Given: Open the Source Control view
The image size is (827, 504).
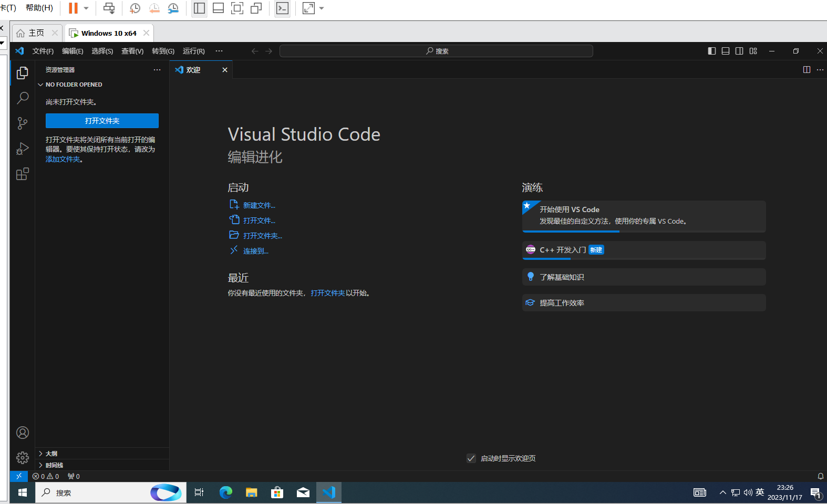Looking at the screenshot, I should (x=22, y=123).
